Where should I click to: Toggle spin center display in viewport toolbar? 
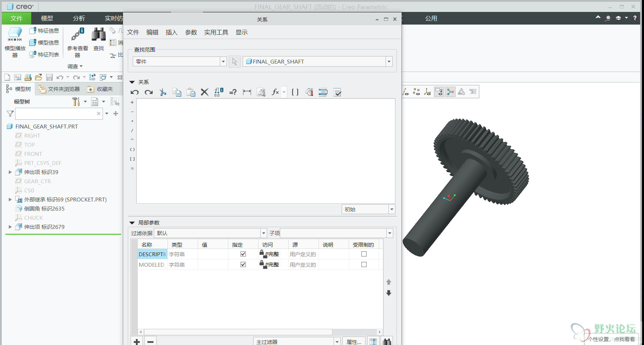450,92
